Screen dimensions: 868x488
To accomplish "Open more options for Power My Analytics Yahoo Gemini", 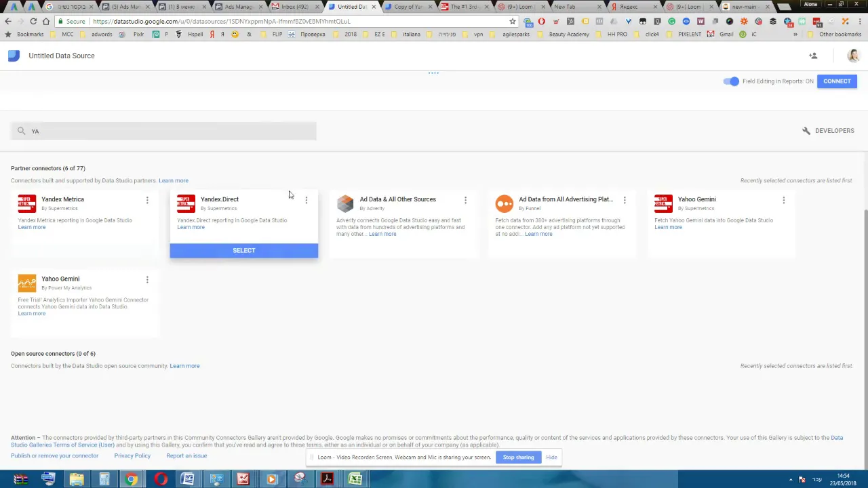I will pos(147,279).
